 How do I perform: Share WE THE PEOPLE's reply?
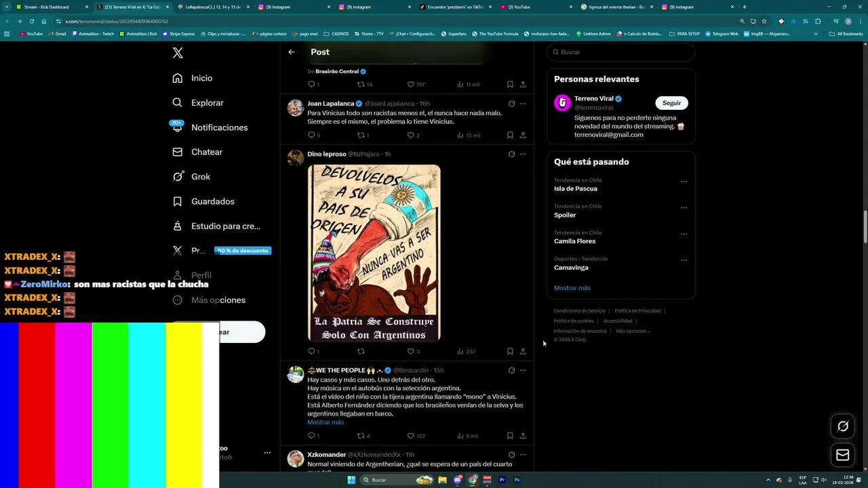pos(523,436)
